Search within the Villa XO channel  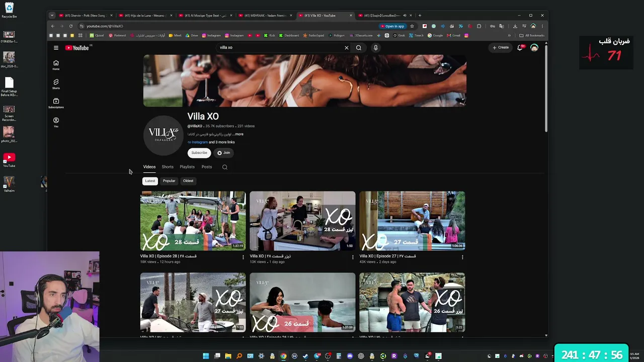[225, 167]
